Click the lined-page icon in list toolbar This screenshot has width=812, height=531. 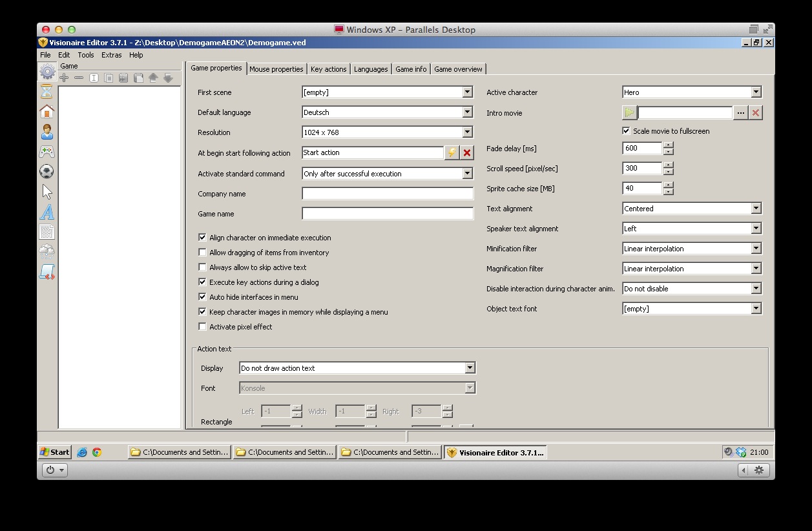tap(109, 78)
